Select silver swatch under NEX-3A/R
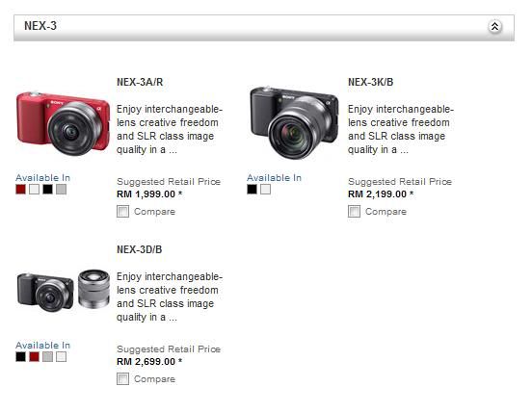 [61, 189]
